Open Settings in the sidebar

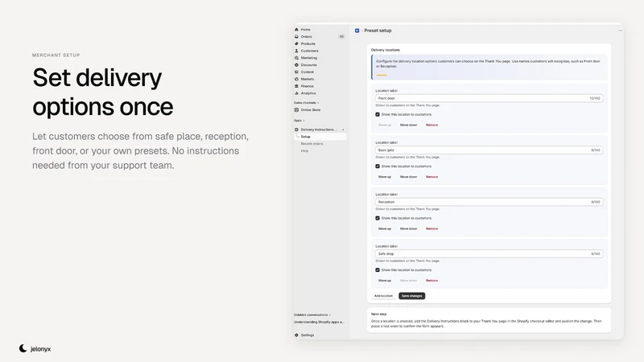[308, 335]
